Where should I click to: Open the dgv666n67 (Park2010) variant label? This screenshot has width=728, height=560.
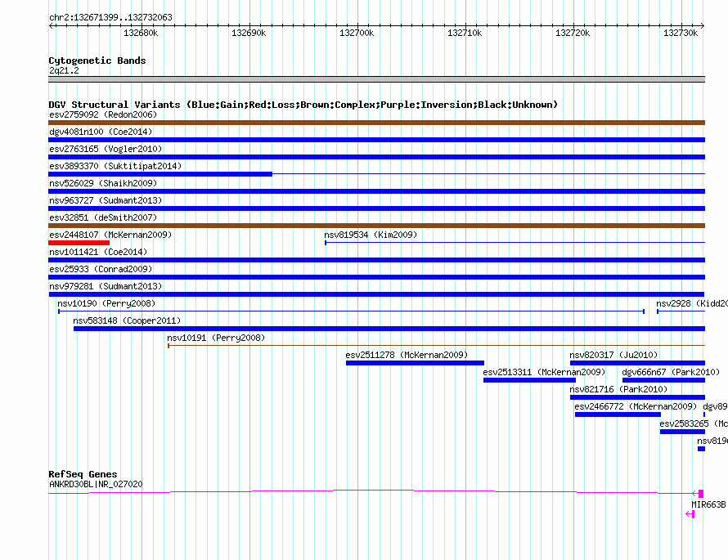click(x=671, y=372)
